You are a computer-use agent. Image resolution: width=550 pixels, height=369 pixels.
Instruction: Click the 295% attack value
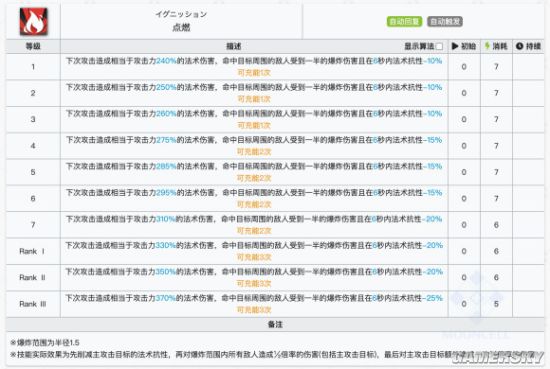click(166, 192)
